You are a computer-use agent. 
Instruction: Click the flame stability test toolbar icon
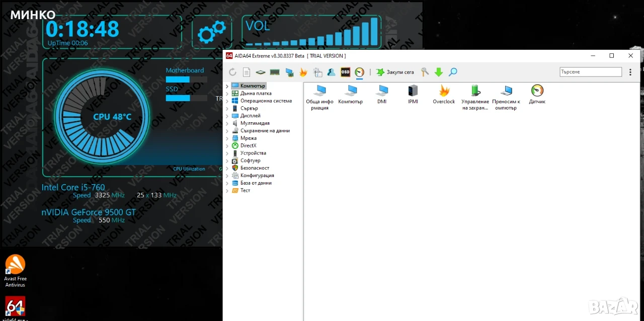coord(303,72)
